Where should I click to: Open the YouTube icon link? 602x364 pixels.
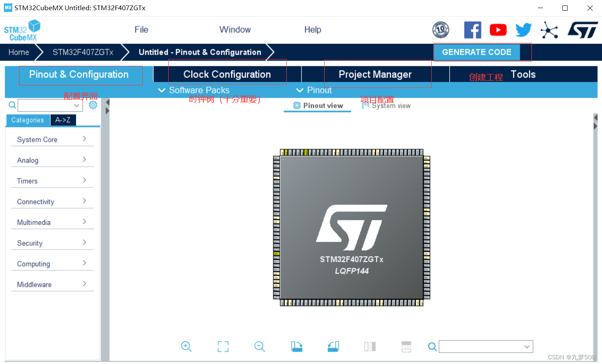click(498, 30)
